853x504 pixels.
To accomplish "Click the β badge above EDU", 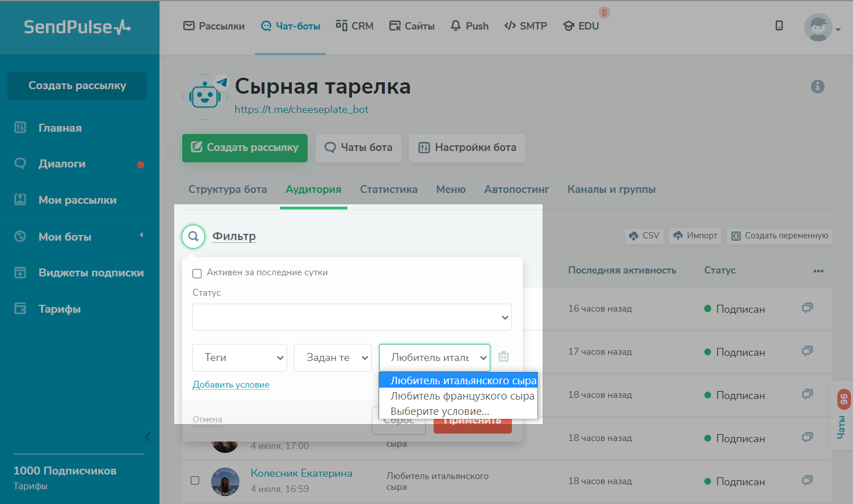I will (604, 12).
